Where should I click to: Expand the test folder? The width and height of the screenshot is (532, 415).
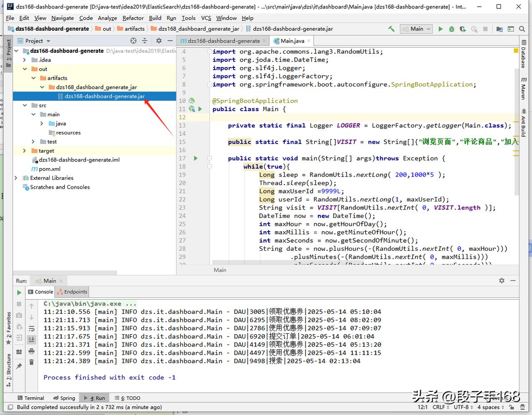pyautogui.click(x=34, y=142)
